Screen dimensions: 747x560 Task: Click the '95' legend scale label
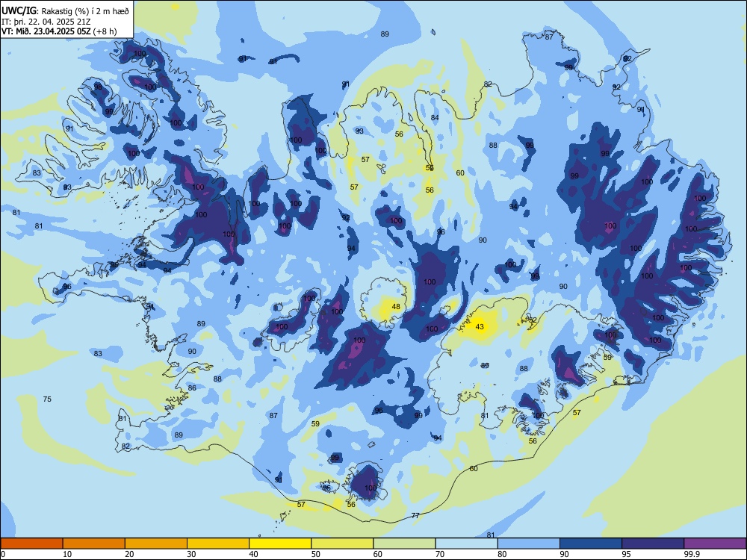(626, 554)
